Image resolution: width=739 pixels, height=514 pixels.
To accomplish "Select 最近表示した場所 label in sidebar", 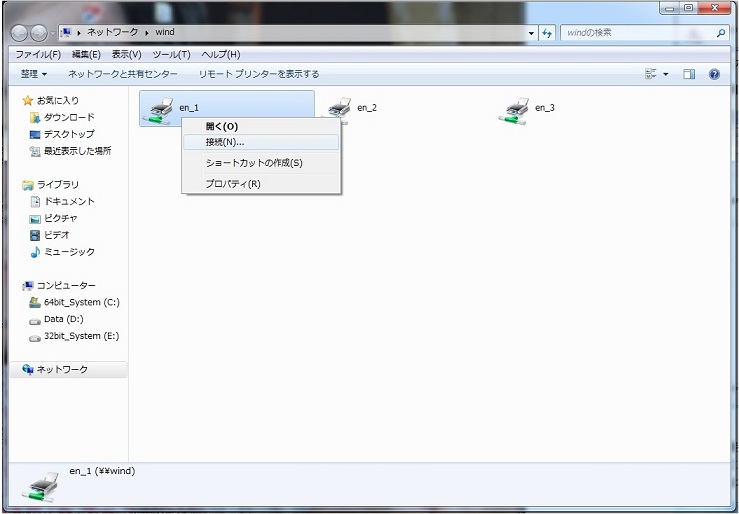I will [x=78, y=151].
